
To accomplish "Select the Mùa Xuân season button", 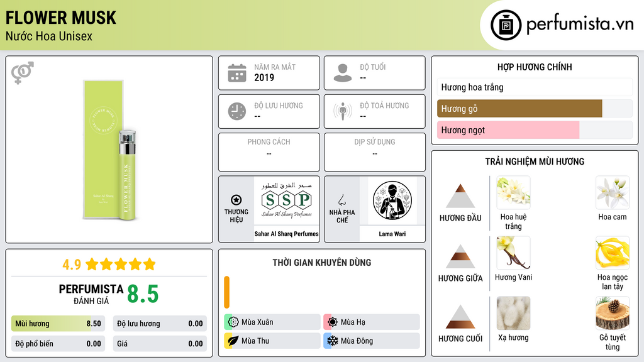I will 272,322.
